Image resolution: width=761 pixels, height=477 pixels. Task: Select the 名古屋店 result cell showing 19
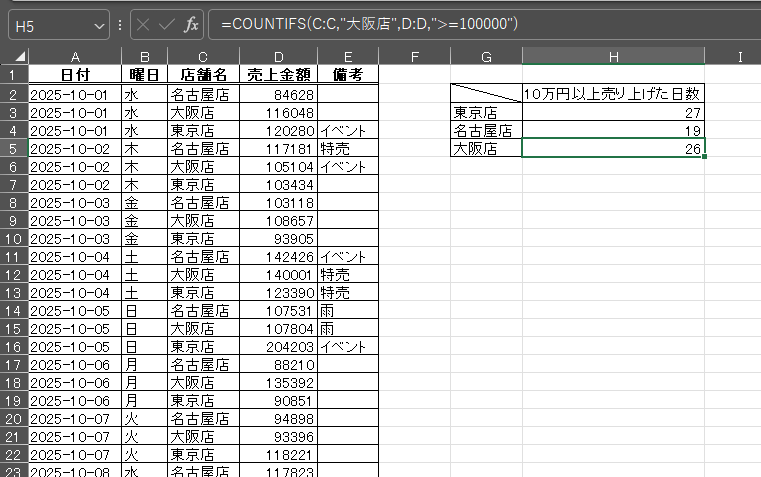613,130
